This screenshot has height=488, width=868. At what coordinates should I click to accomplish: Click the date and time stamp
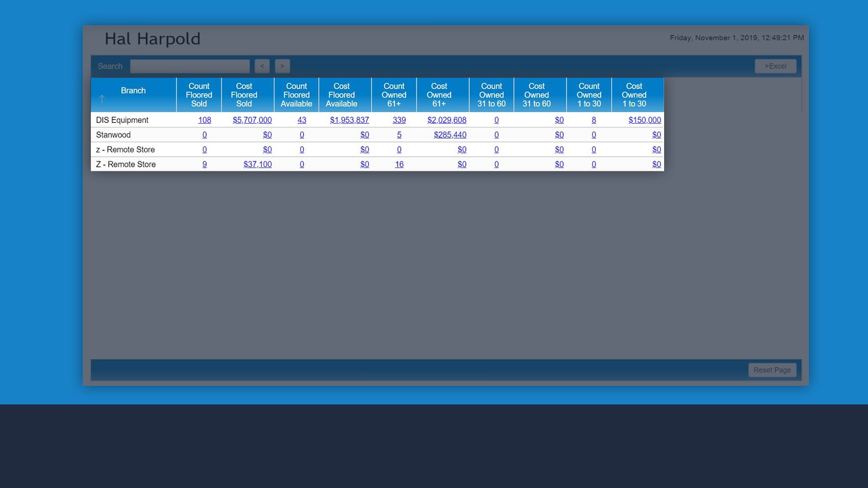[737, 38]
